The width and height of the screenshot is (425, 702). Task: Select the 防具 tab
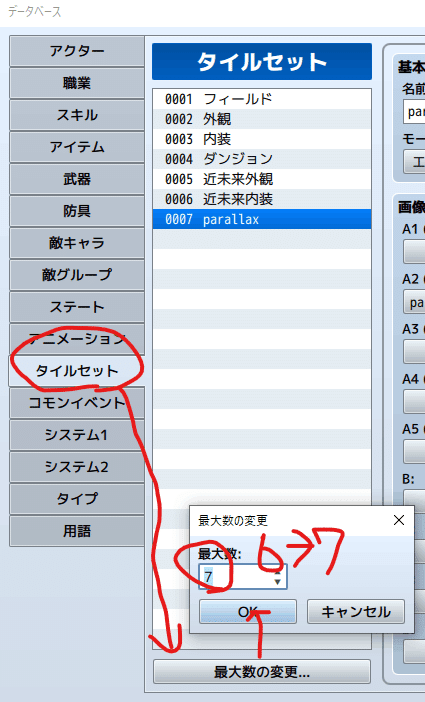pos(77,211)
